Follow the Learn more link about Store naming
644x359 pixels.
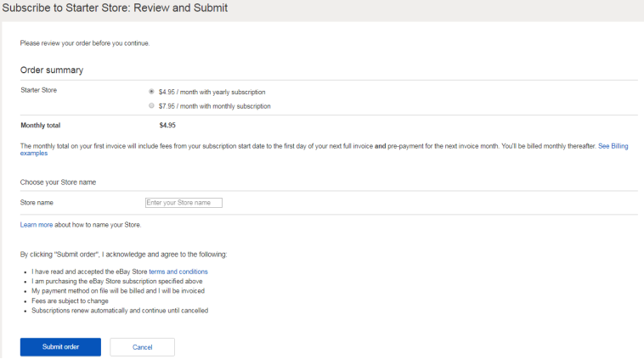click(37, 225)
